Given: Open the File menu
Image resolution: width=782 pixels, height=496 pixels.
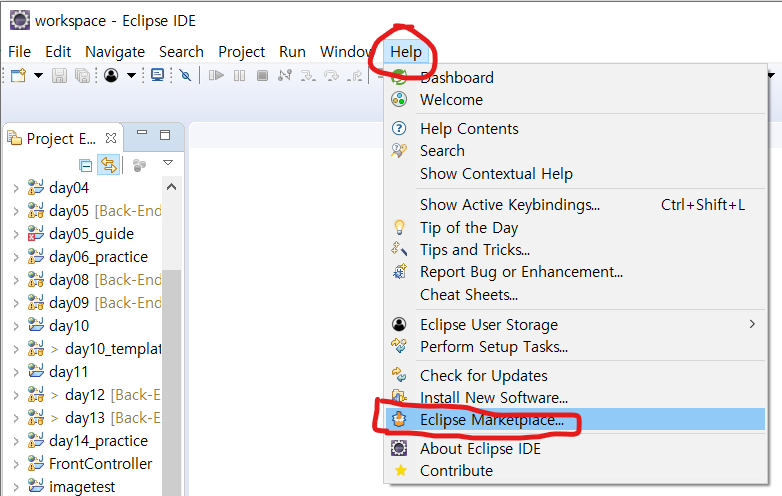Looking at the screenshot, I should click(19, 52).
